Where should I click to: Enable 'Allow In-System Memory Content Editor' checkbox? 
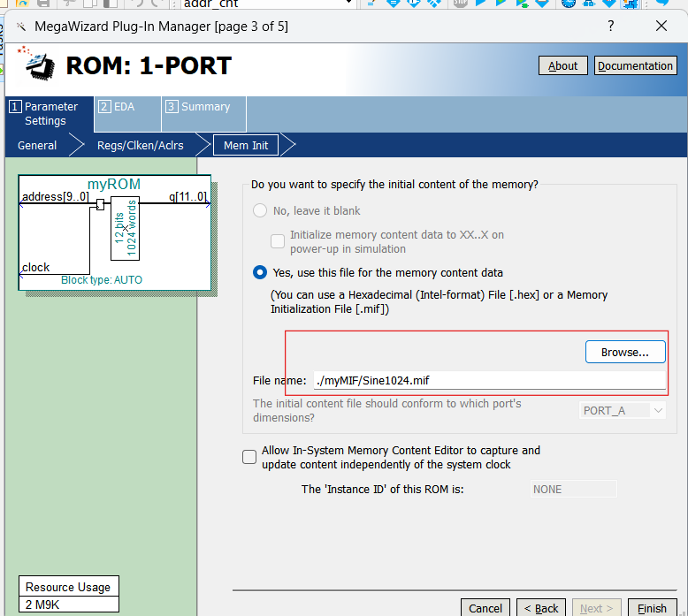249,457
